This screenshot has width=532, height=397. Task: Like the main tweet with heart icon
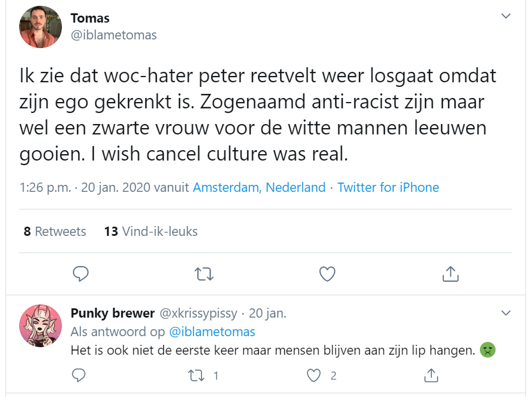(x=328, y=274)
